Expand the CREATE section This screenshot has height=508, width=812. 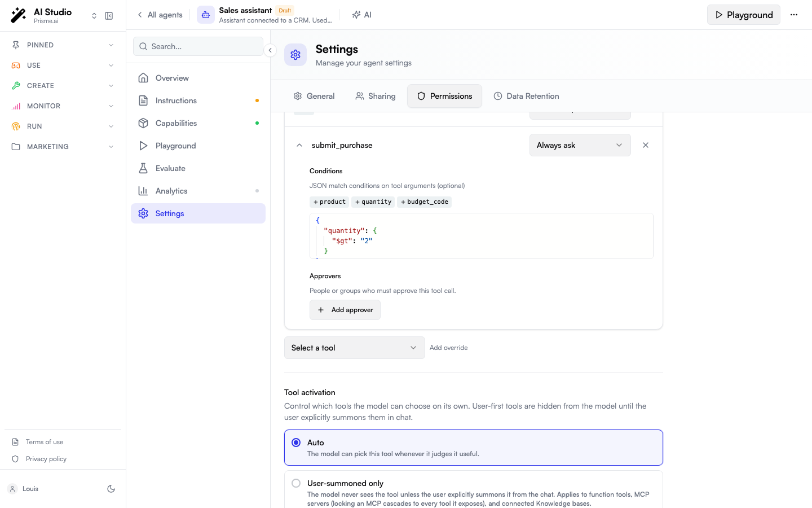[x=63, y=86]
